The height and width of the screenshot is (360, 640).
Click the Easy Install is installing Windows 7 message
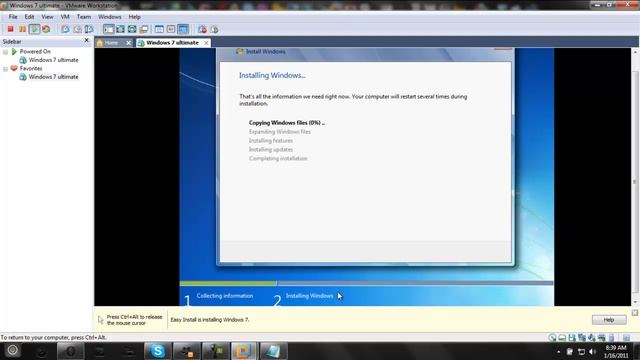click(210, 320)
